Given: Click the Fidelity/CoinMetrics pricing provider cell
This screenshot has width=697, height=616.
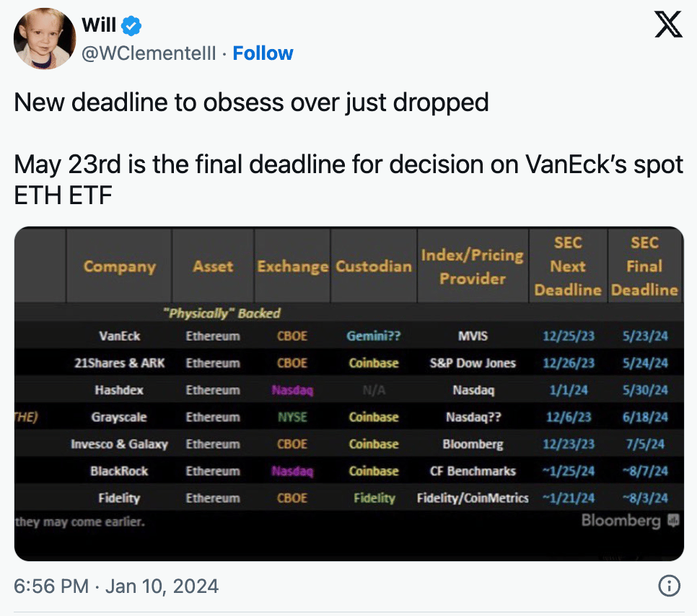Looking at the screenshot, I should pyautogui.click(x=473, y=498).
